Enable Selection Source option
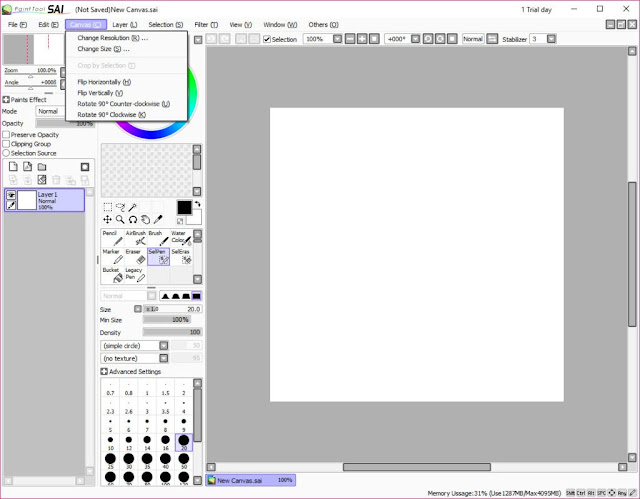This screenshot has width=640, height=499. [6, 153]
